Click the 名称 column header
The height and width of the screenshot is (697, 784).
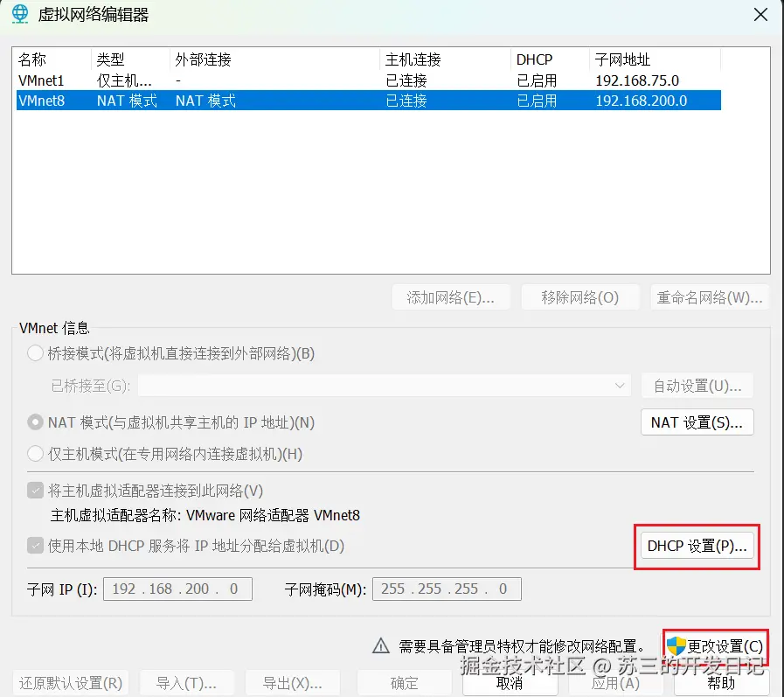point(52,59)
